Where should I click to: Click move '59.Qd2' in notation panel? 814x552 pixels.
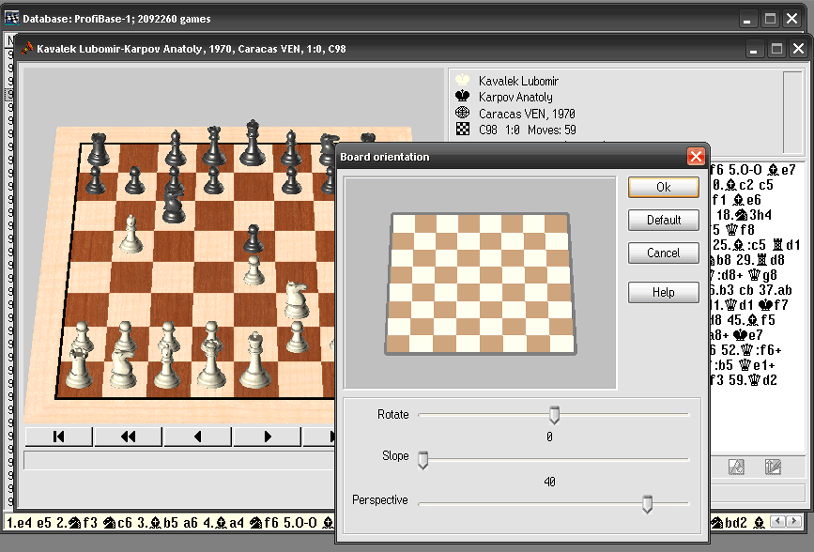tap(753, 380)
